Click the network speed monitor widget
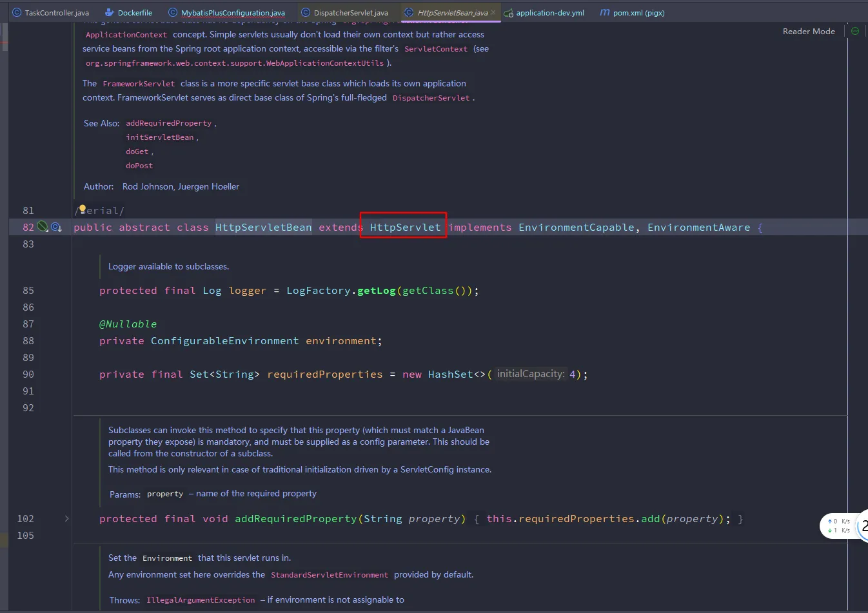Screen dimensions: 868x613 pos(838,526)
